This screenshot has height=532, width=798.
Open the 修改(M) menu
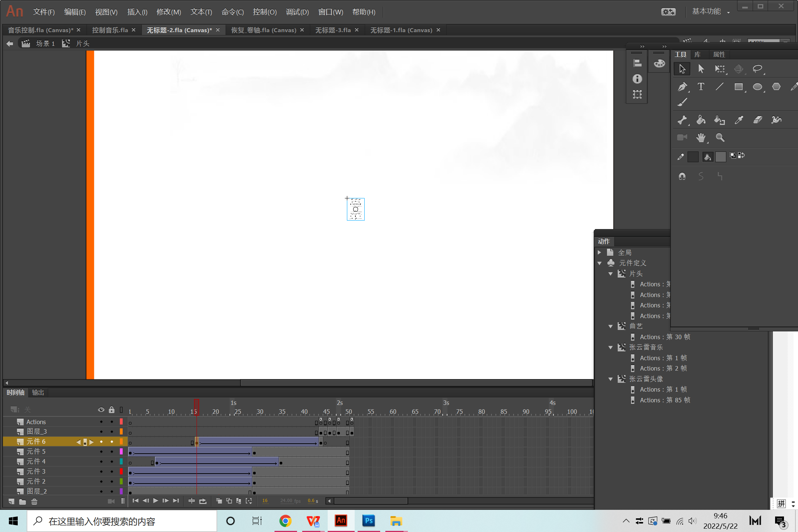pyautogui.click(x=168, y=12)
